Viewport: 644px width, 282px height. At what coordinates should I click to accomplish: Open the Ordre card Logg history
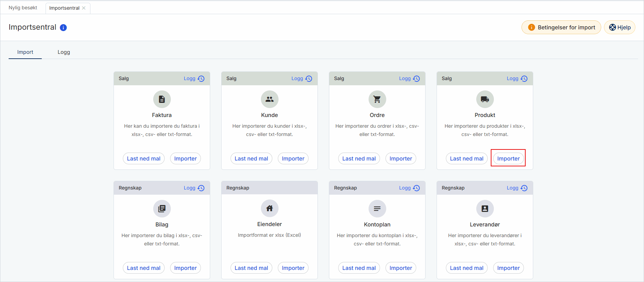[409, 79]
